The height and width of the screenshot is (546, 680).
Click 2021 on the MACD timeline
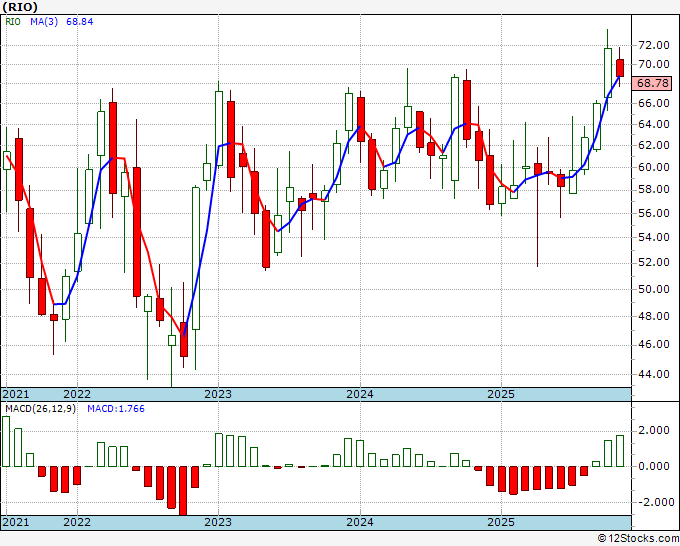coord(16,522)
